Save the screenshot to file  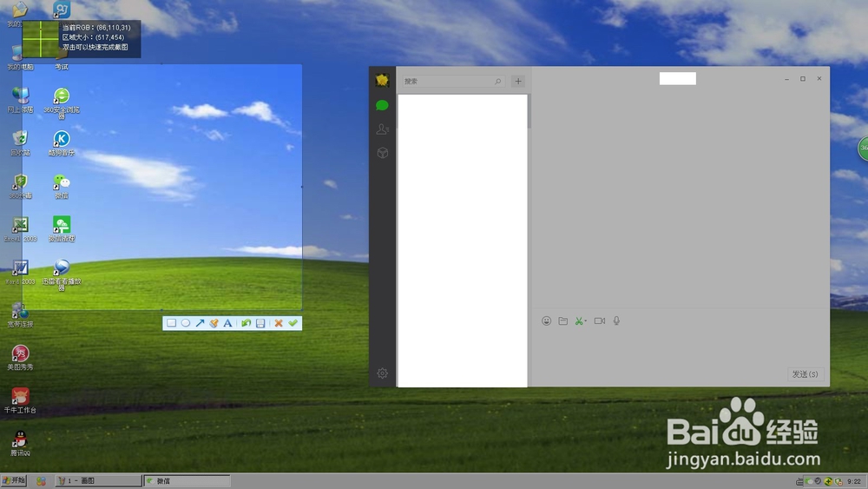click(x=260, y=323)
